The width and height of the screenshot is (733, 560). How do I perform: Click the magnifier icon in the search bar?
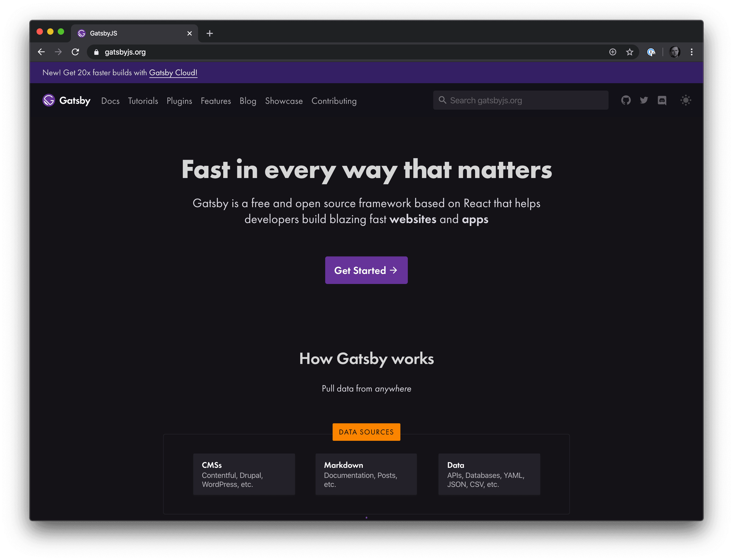tap(442, 100)
